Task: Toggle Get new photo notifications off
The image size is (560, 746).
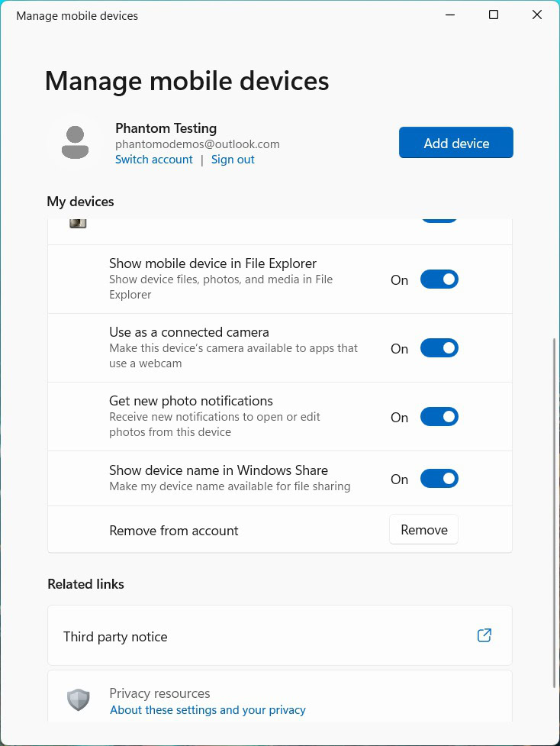Action: (439, 417)
